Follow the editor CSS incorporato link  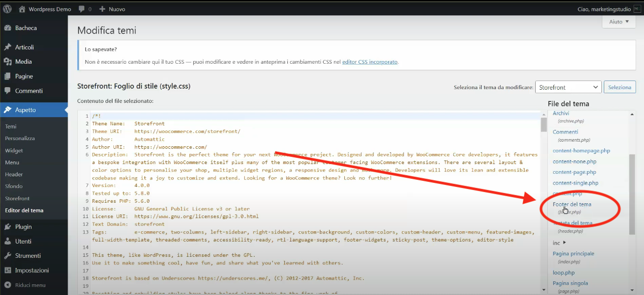(370, 62)
